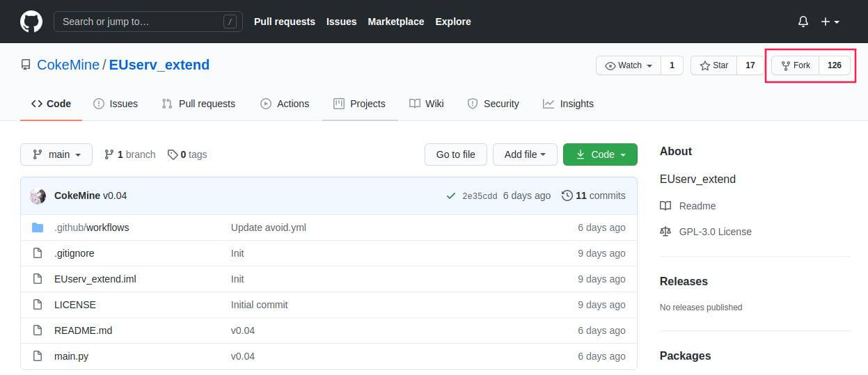The width and height of the screenshot is (868, 375).
Task: Click the file icon beside main.py
Action: coord(38,356)
